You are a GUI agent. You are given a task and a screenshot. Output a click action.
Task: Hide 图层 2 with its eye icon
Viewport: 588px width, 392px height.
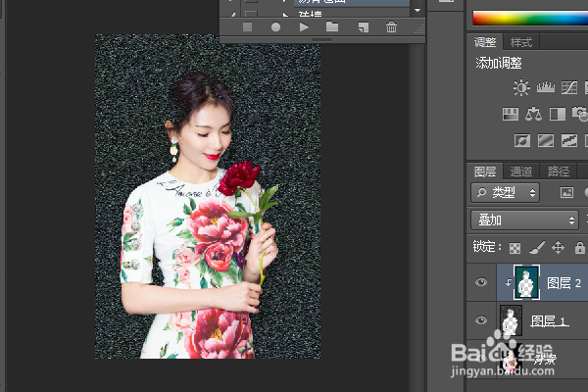(x=481, y=282)
